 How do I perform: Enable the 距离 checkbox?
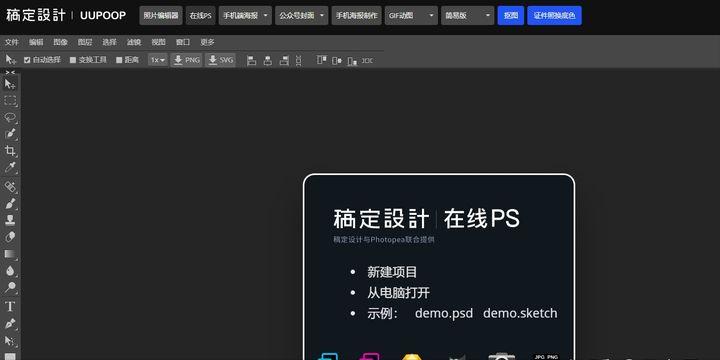click(119, 60)
